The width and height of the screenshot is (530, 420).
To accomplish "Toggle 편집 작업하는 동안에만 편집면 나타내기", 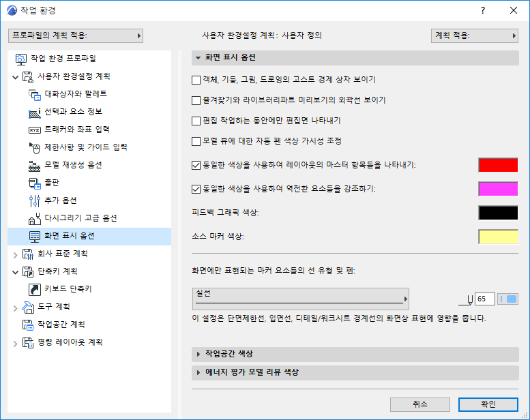I will click(x=196, y=121).
